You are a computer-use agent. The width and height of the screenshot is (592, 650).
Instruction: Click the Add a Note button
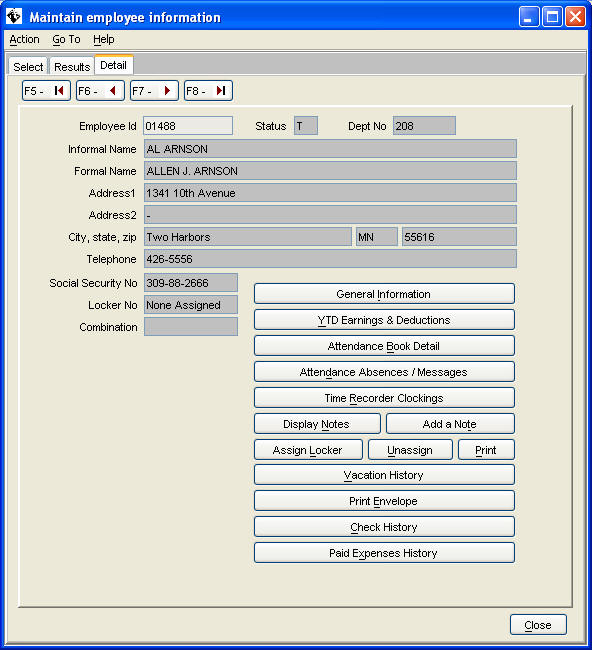coord(450,424)
